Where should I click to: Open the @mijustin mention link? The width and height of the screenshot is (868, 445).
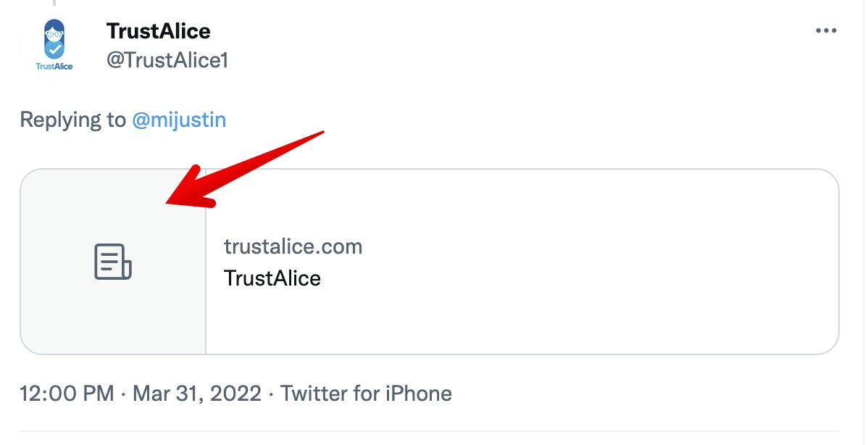click(179, 120)
